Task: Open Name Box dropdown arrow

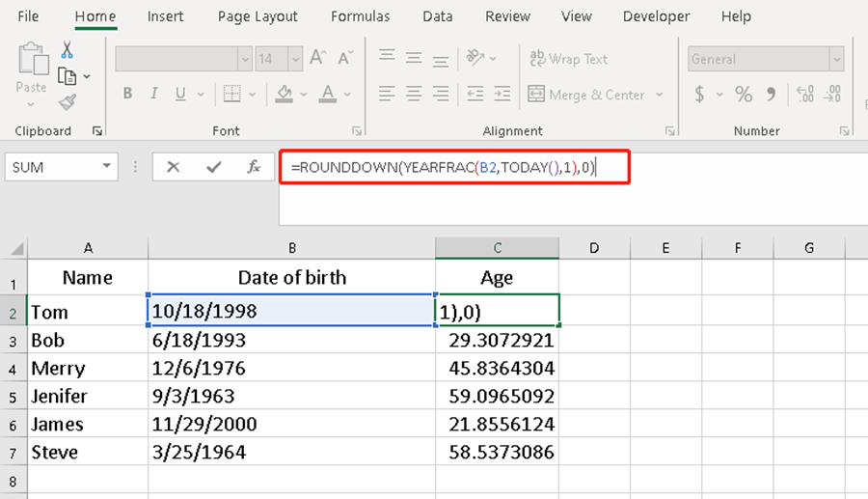Action: (106, 166)
